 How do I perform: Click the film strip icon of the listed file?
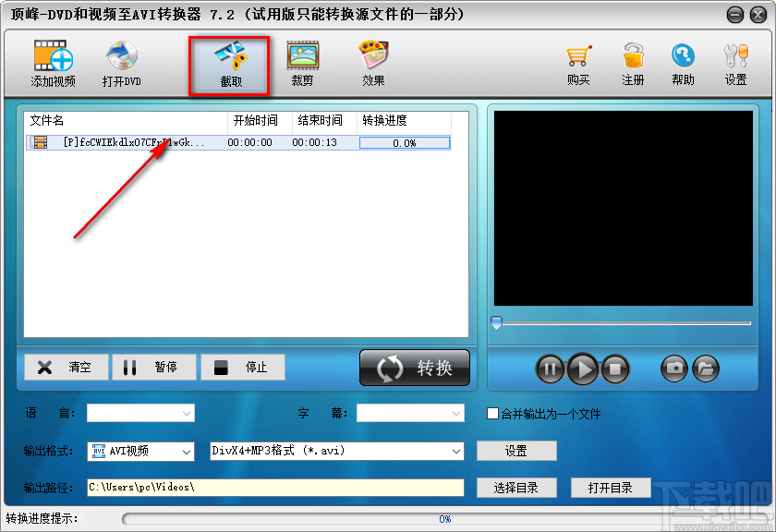coord(39,142)
